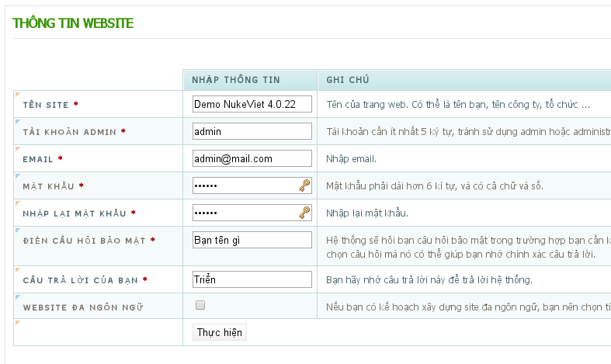Click the Câu trả lời của bạn label

[81, 280]
